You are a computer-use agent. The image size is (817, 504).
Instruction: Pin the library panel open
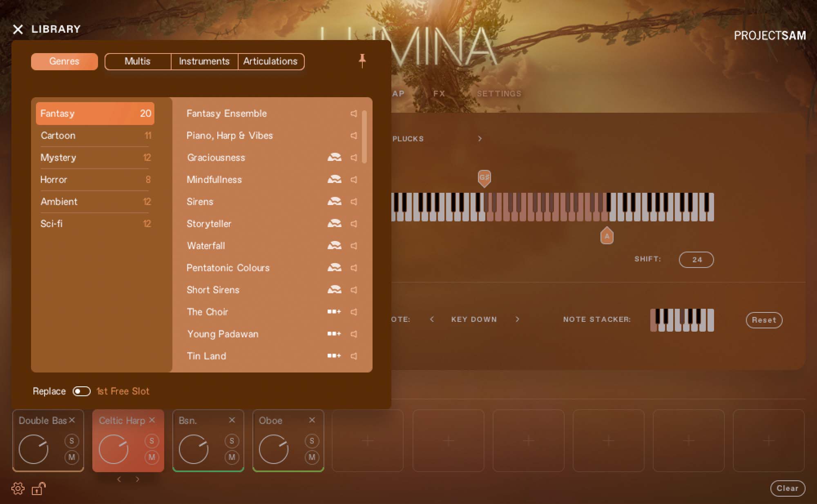pos(362,61)
